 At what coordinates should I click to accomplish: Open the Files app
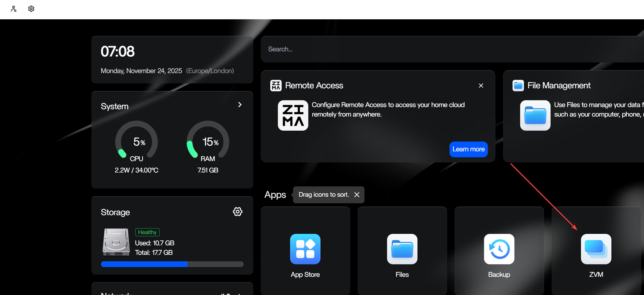(402, 249)
